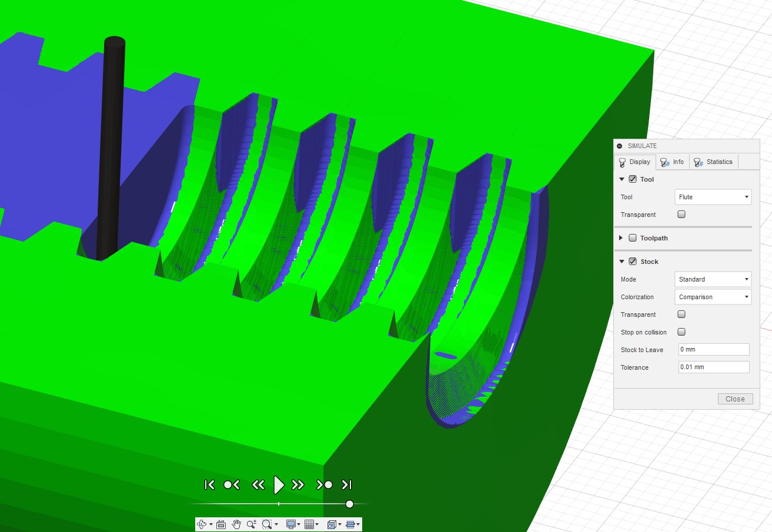
Task: Uncheck the Stock section checkbox
Action: click(633, 262)
